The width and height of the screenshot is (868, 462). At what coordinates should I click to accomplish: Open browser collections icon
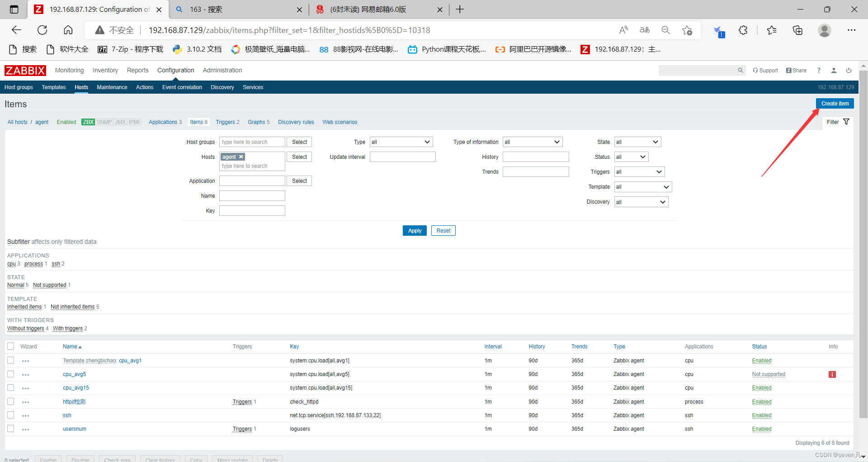(798, 30)
